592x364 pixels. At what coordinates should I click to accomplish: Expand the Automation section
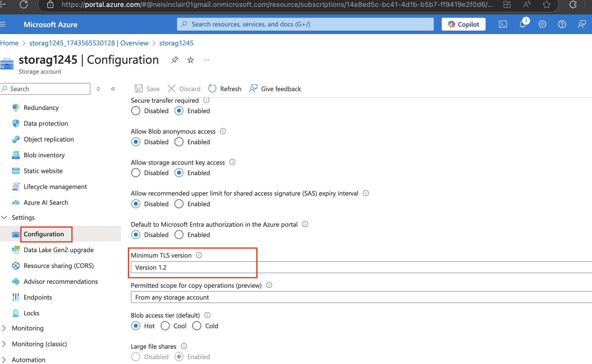(4, 360)
